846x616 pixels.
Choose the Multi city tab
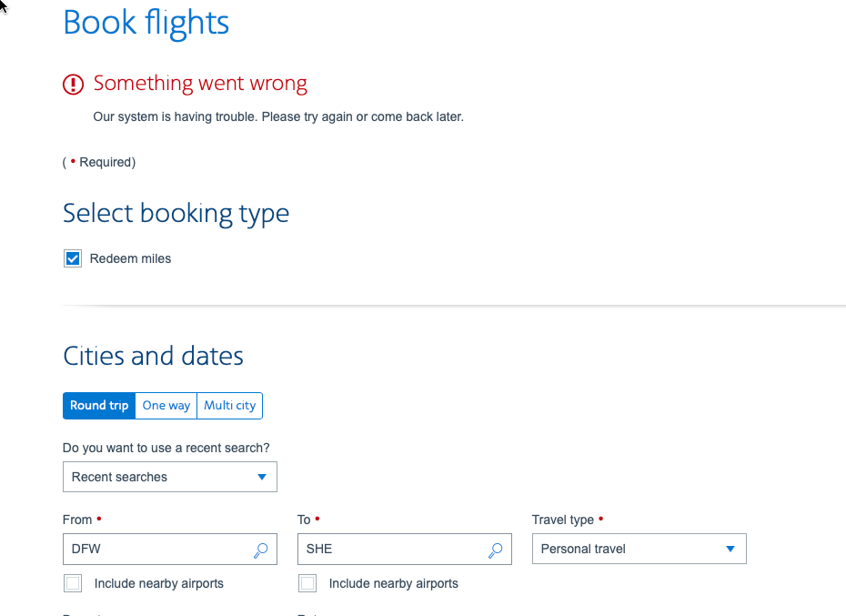[x=229, y=406]
